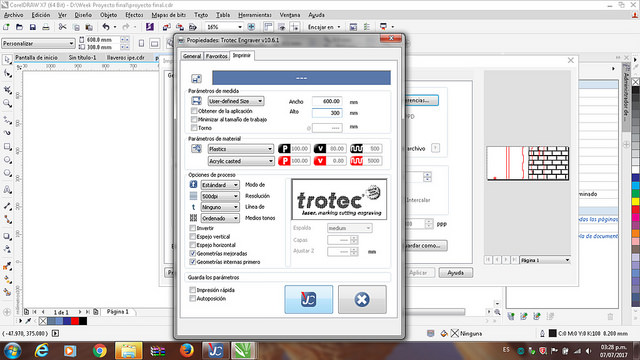Open the Herramientas menu
Screen dimensions: 640x360
(x=255, y=15)
